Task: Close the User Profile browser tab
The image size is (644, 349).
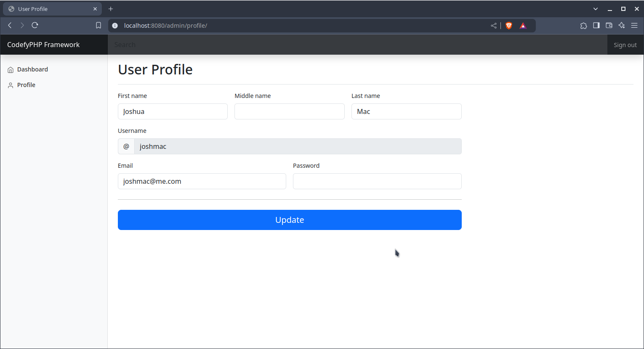Action: pyautogui.click(x=95, y=9)
